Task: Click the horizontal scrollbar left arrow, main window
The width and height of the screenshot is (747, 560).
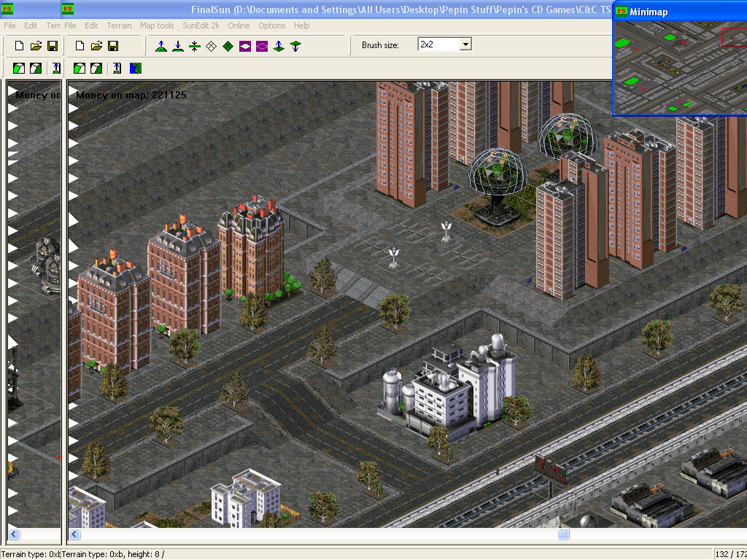Action: 74,534
